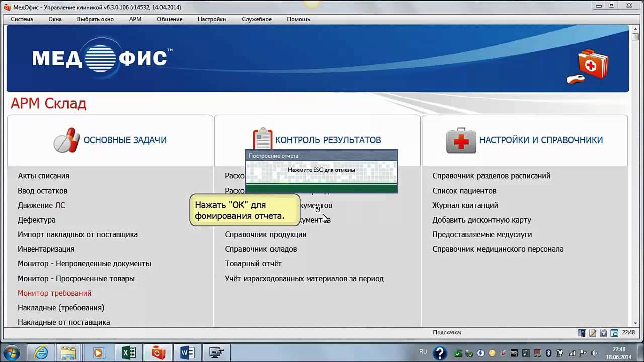
Task: Open Накладные (требования)
Action: pyautogui.click(x=61, y=307)
